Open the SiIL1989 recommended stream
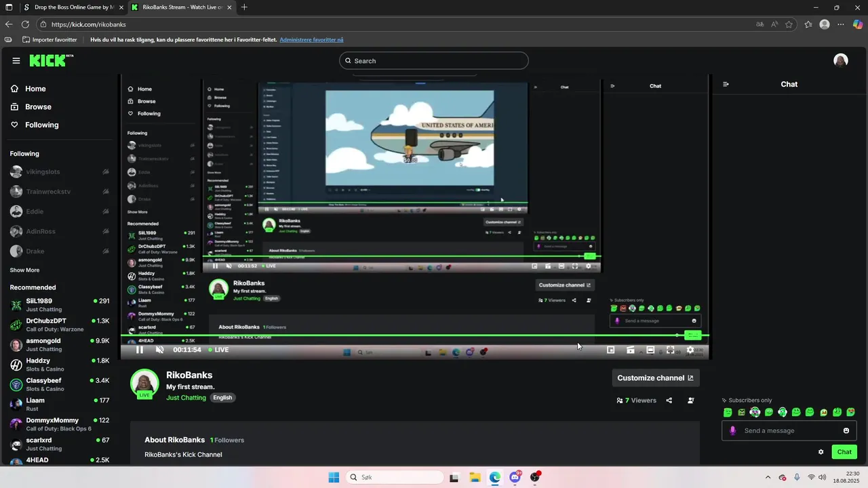Image resolution: width=868 pixels, height=488 pixels. tap(60, 305)
